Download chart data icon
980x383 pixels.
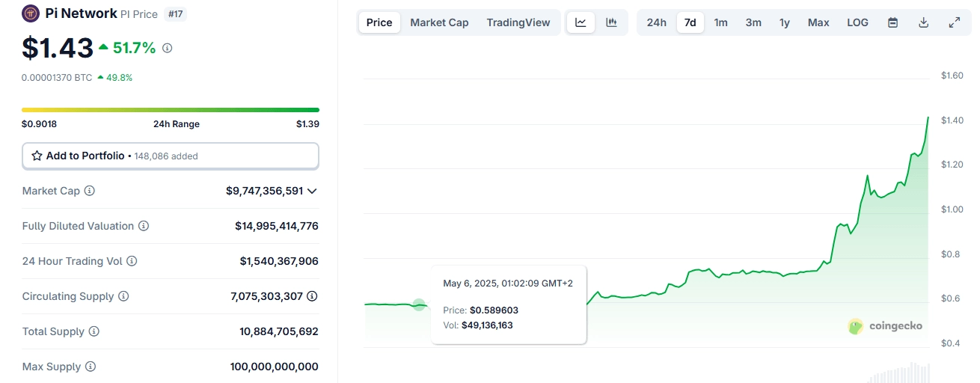pyautogui.click(x=924, y=22)
